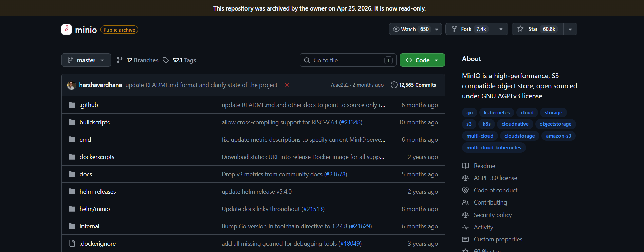Open pull request #18049 link

[350, 244]
